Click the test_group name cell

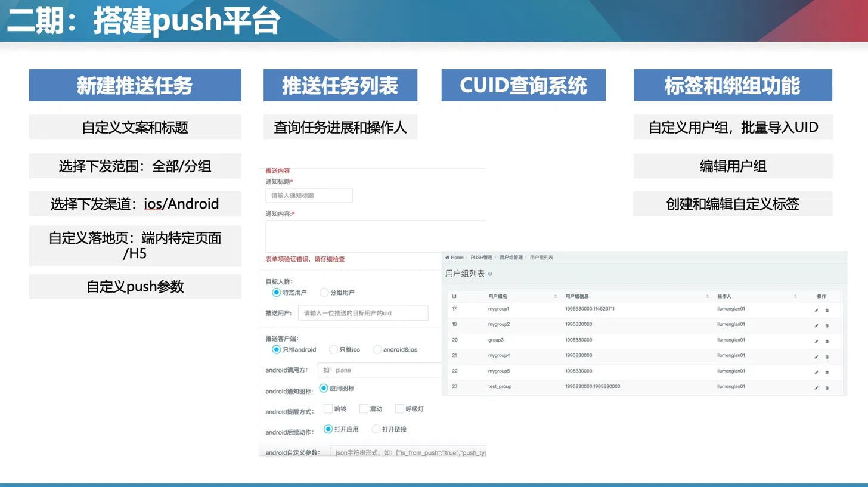(500, 386)
